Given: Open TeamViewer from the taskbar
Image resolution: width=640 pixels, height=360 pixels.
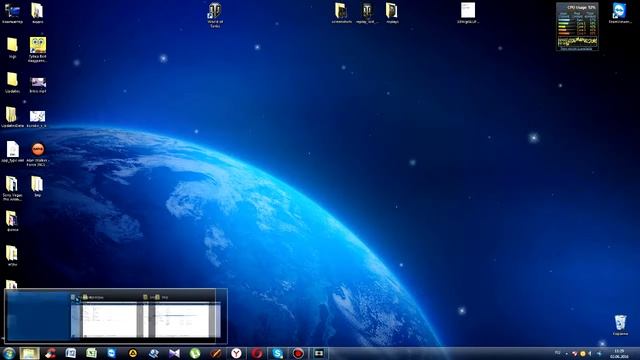Looking at the screenshot, I should coord(112,353).
